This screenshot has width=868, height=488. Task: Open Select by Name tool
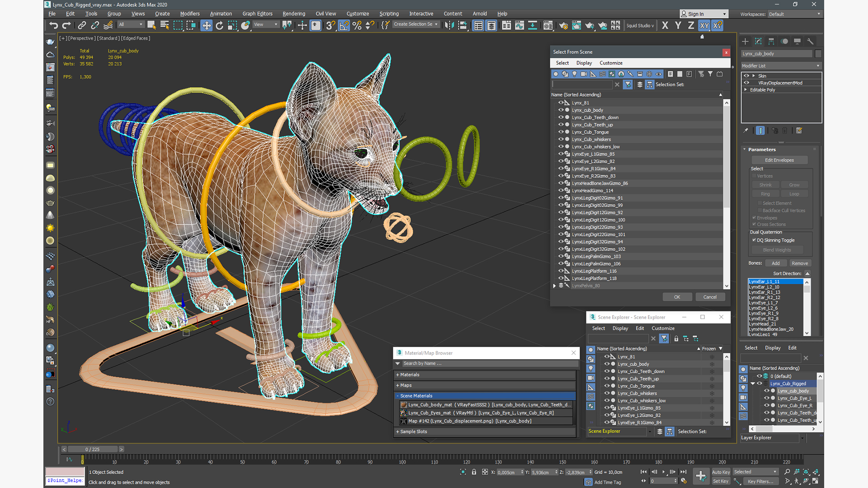165,25
